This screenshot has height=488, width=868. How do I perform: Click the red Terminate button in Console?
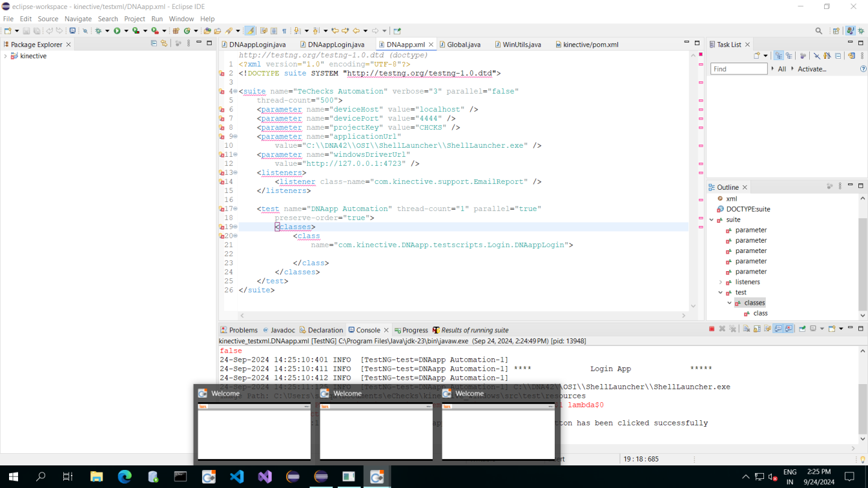(x=712, y=329)
